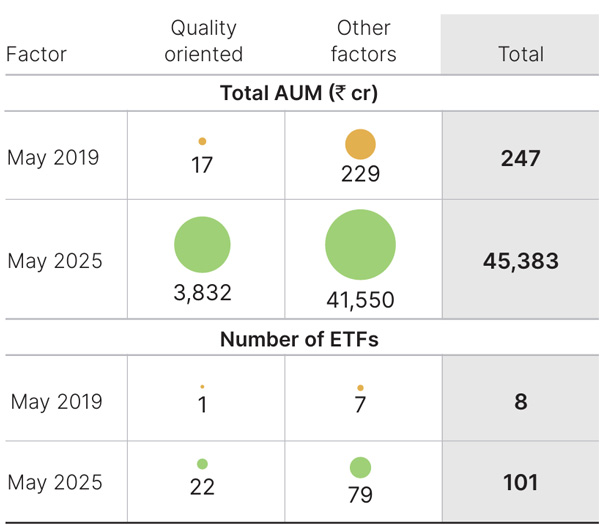Select the Total column header
Image resolution: width=600 pixels, height=525 pixels.
pyautogui.click(x=520, y=54)
